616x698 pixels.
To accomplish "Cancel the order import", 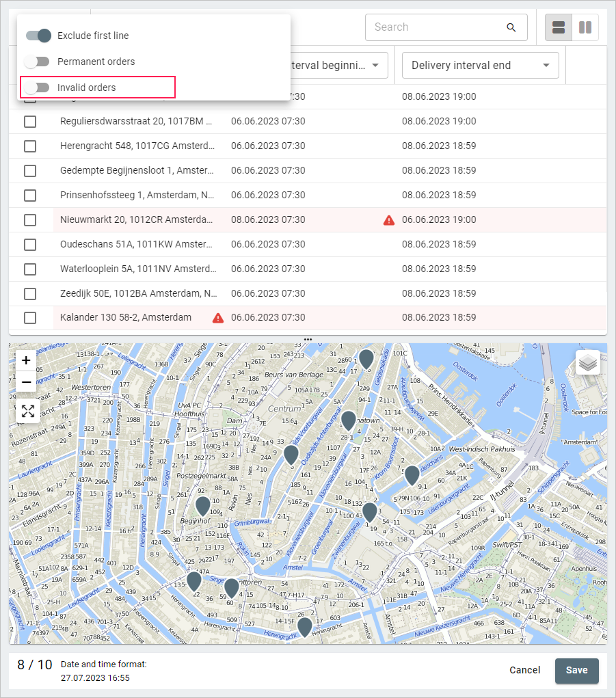I will (524, 670).
